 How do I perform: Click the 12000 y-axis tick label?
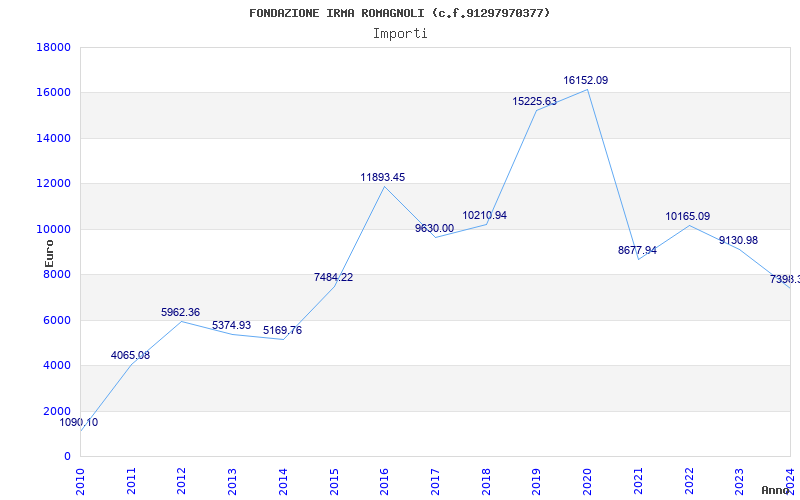click(53, 184)
